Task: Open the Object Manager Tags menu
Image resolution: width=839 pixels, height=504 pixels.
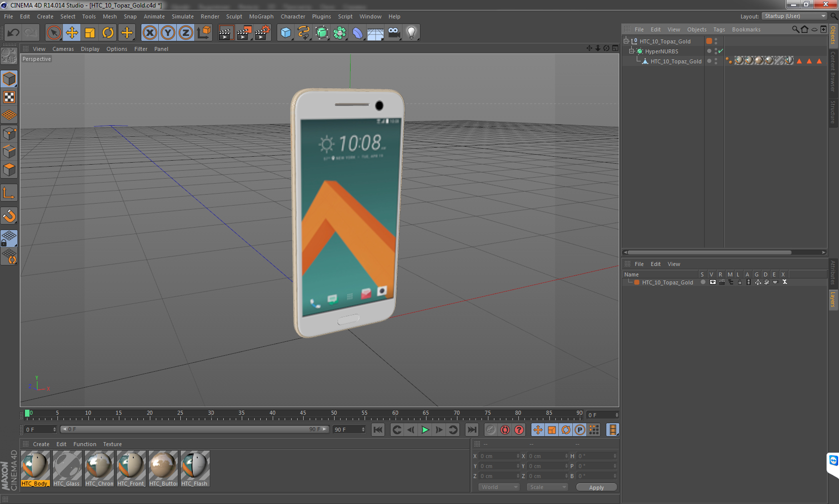Action: coord(719,29)
